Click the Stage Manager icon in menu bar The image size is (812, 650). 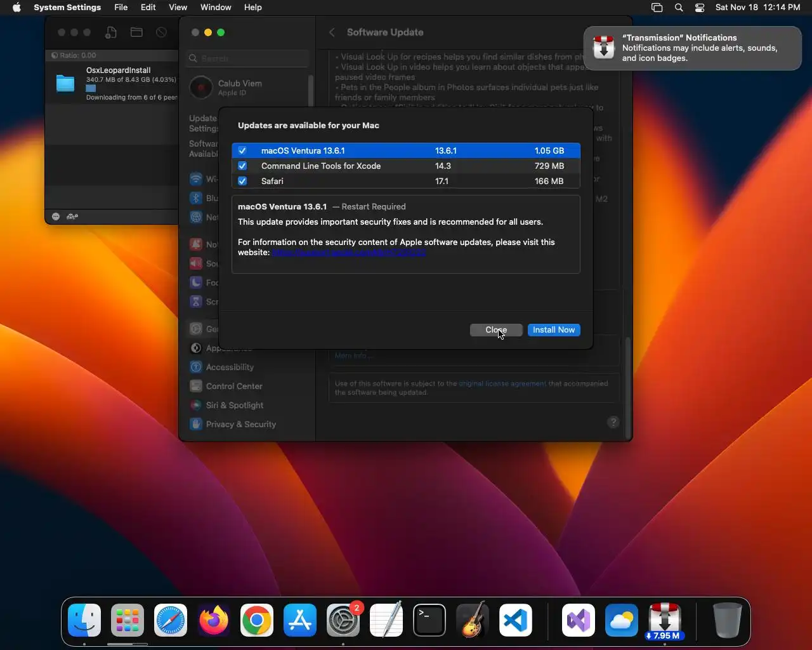tap(657, 8)
